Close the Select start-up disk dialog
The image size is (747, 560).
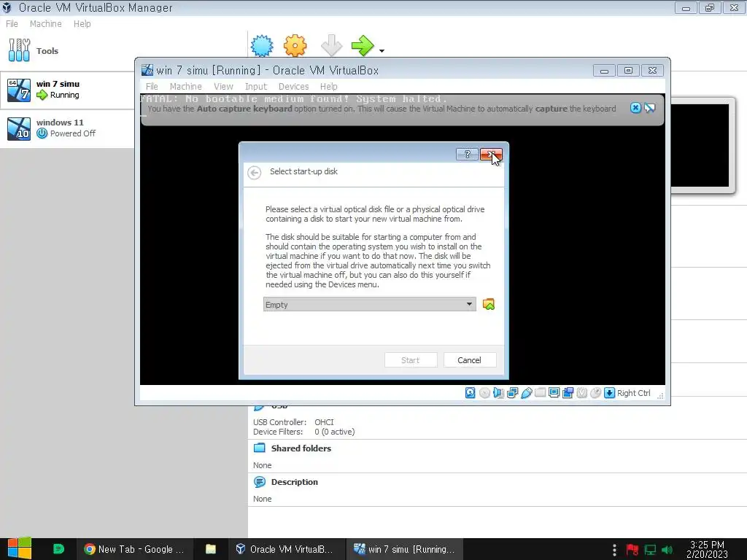(491, 155)
